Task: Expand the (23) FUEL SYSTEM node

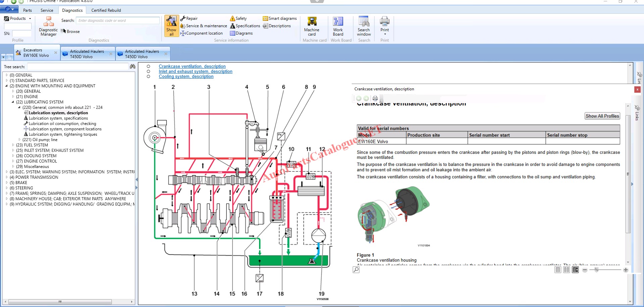Action: 13,145
